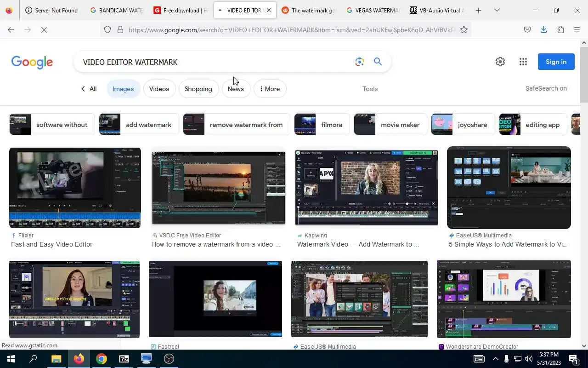Click the site padlock security icon
This screenshot has height=368, width=588.
(x=120, y=30)
